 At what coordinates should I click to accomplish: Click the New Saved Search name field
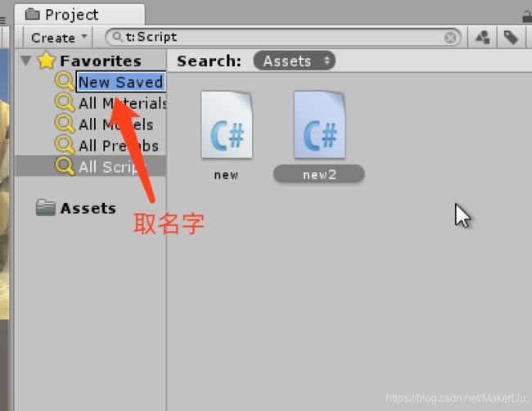pos(121,82)
